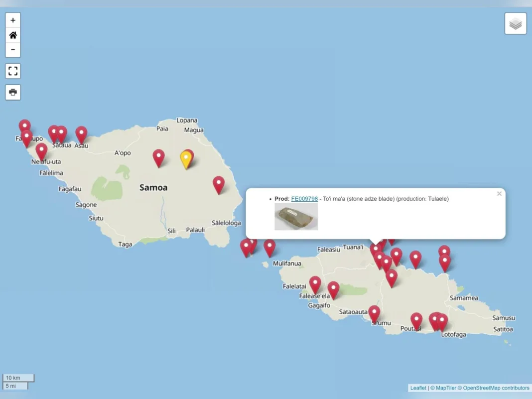Click the Samoa island label
The width and height of the screenshot is (532, 399).
click(x=153, y=188)
